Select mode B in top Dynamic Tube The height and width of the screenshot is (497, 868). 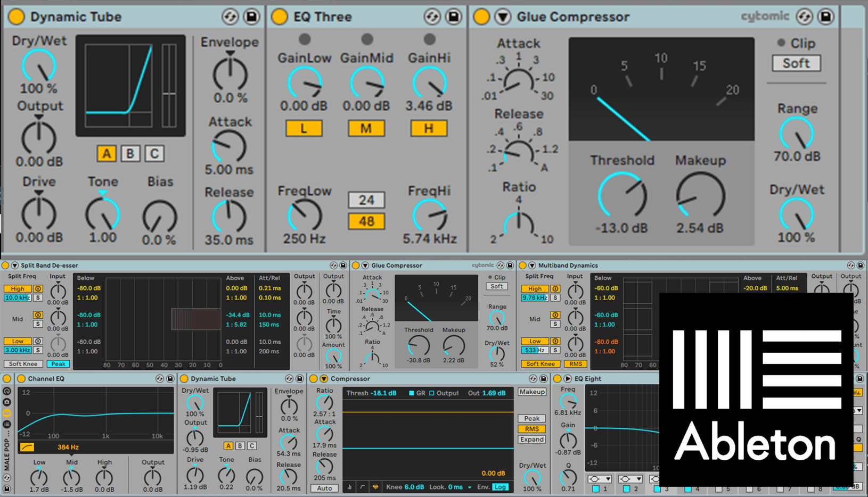coord(130,154)
